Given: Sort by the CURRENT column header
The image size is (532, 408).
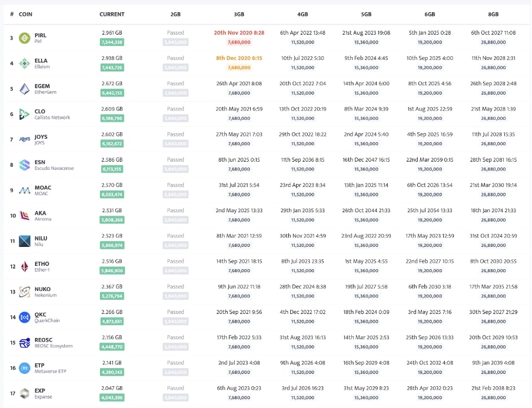Looking at the screenshot, I should tap(112, 14).
